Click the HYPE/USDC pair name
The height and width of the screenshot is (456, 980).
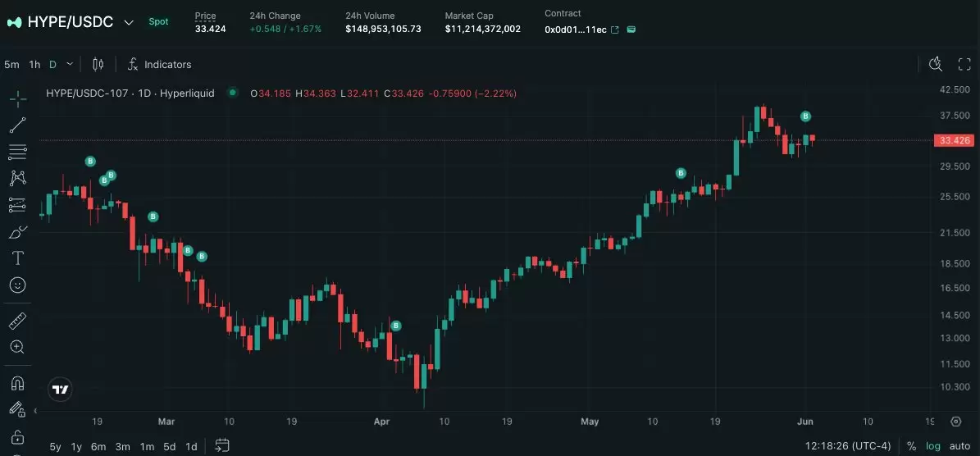coord(71,22)
